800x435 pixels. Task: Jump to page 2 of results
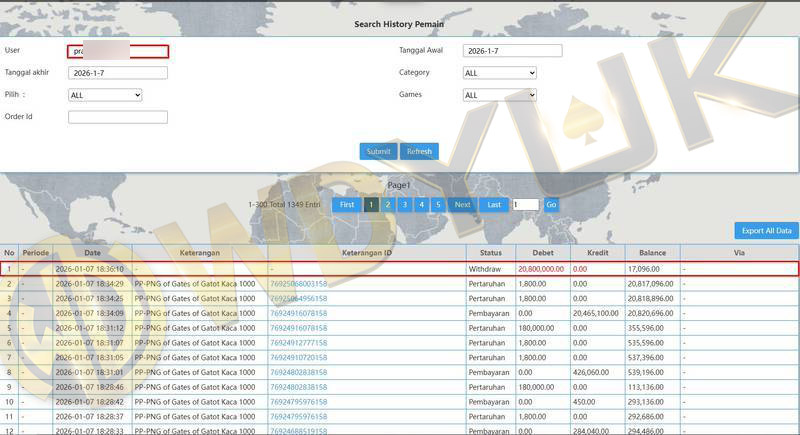388,204
